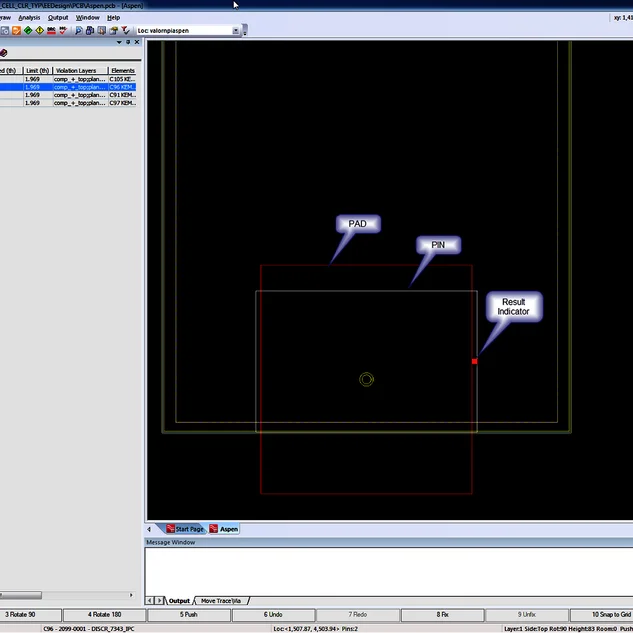Screen dimensions: 633x633
Task: Close the left hazards panel
Action: click(x=137, y=42)
